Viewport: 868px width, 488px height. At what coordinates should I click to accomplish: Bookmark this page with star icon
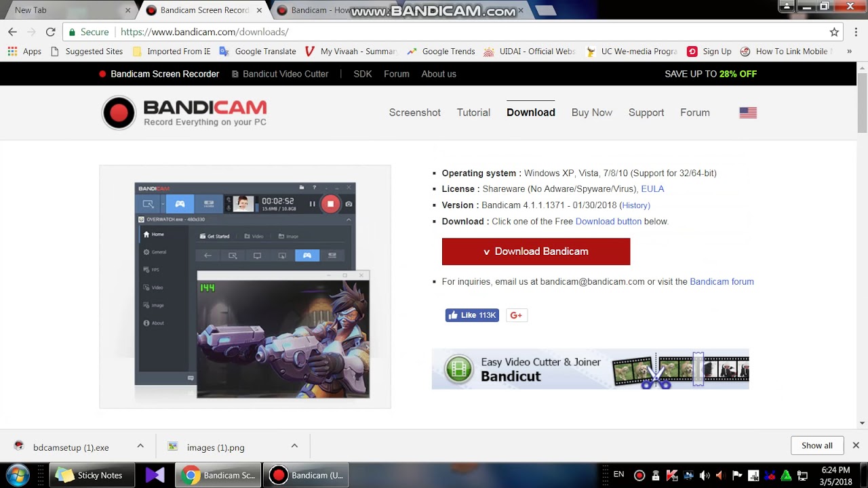tap(834, 32)
